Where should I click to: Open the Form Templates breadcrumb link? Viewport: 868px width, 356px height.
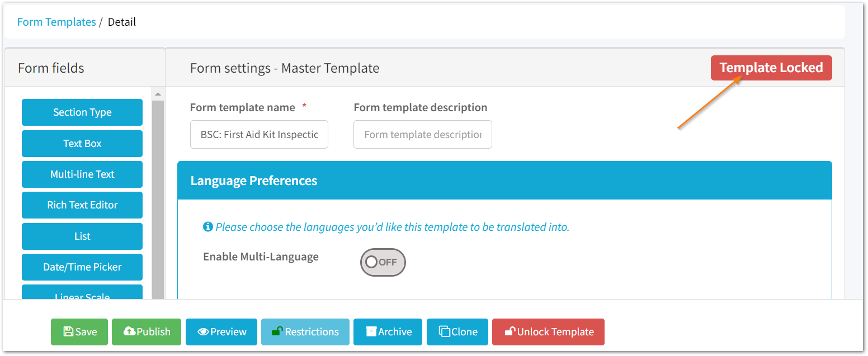[x=56, y=21]
